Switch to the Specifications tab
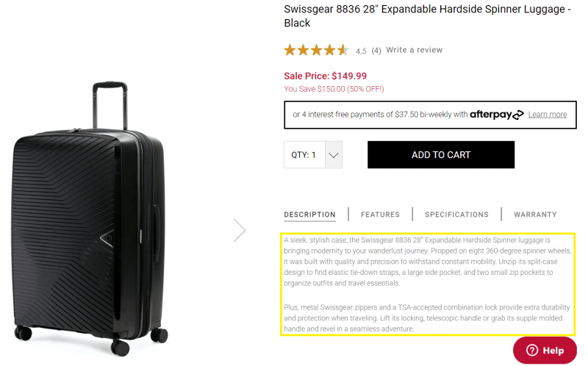 coord(456,215)
